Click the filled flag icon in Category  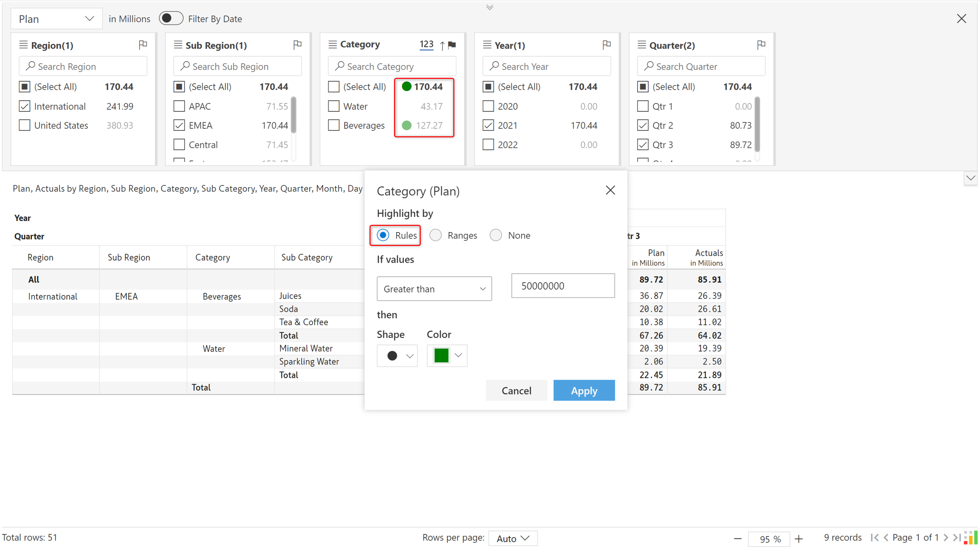pyautogui.click(x=452, y=45)
